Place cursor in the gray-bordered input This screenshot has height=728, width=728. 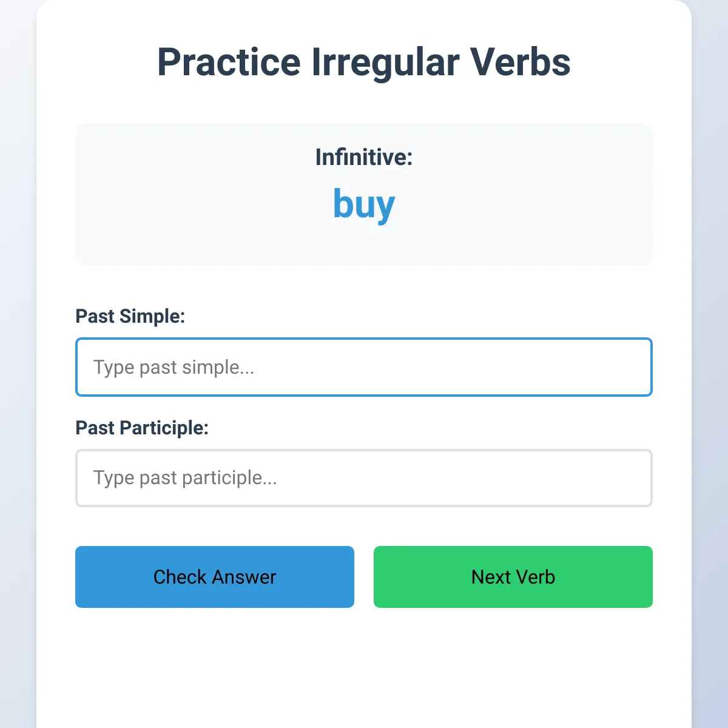(x=364, y=478)
